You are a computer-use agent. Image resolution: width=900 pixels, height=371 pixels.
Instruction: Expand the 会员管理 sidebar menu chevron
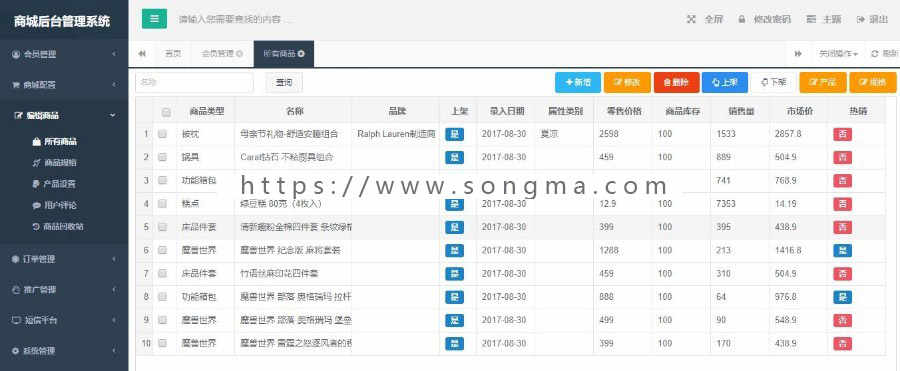click(x=114, y=55)
